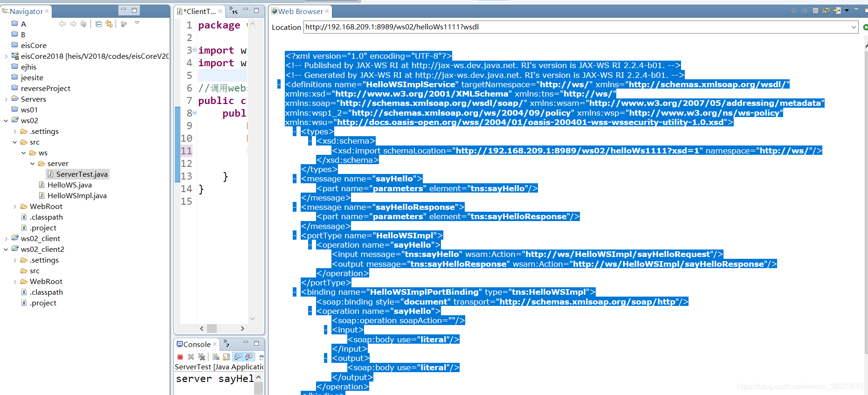Expand ws02_client project node
Viewport: 868px width, 395px height.
pos(6,238)
